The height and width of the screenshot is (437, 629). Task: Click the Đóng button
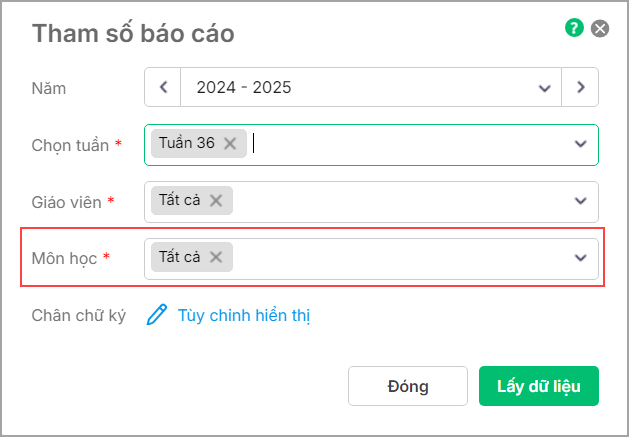coord(408,386)
